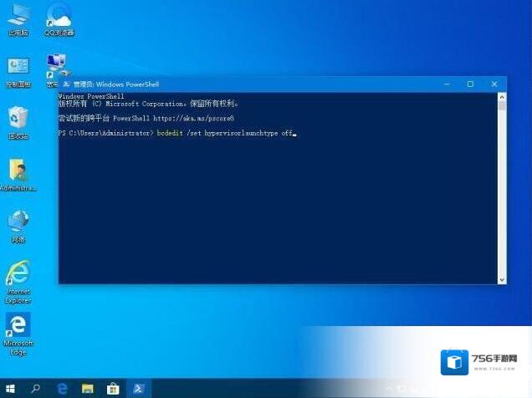
Task: Open the QQ Browser desktop shortcut
Action: pyautogui.click(x=59, y=17)
